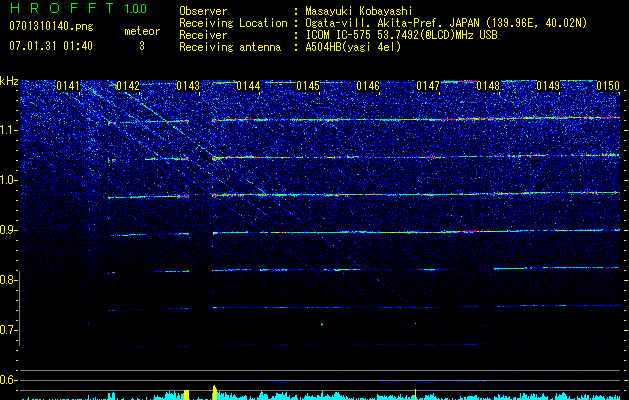
Task: Select the filename 0701310140.png
Action: [51, 26]
